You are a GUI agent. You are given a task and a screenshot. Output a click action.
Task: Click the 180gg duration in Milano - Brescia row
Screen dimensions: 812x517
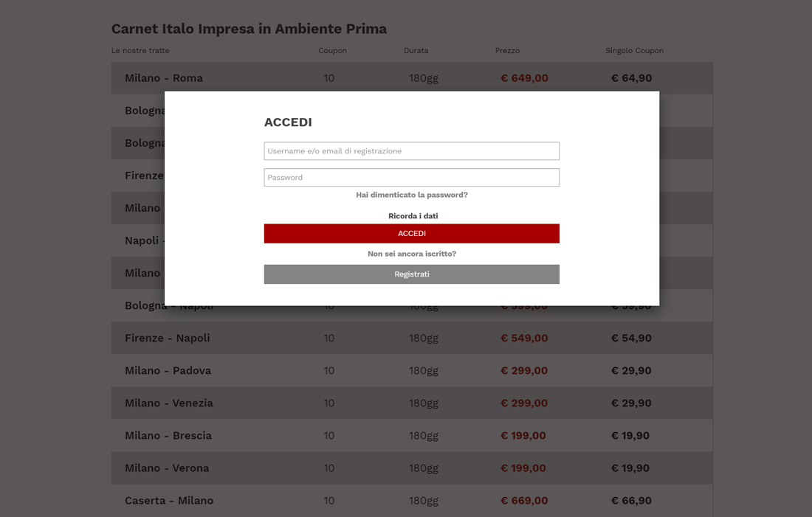pyautogui.click(x=424, y=437)
